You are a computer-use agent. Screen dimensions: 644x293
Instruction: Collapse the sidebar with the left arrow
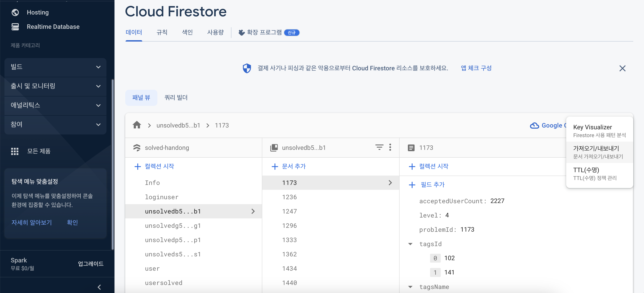(99, 287)
